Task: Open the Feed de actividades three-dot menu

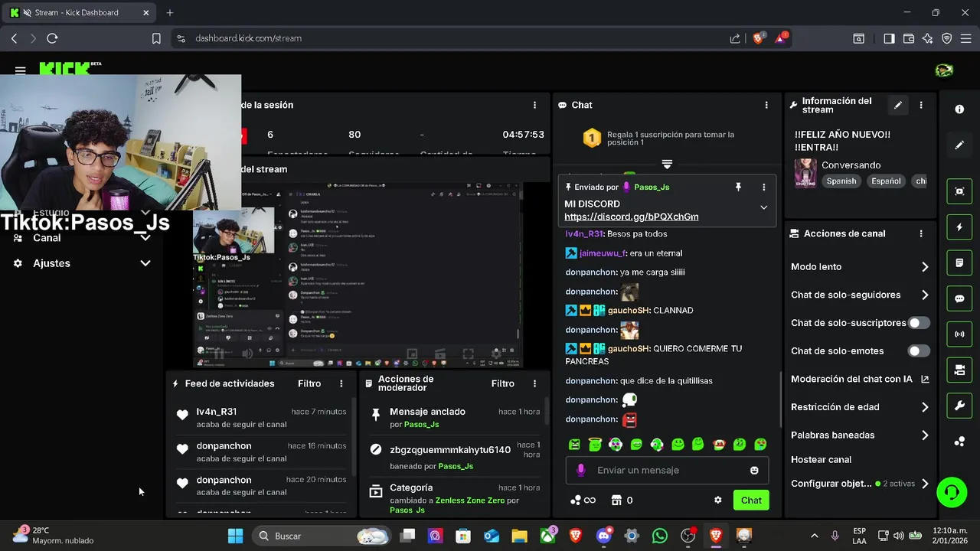Action: [x=341, y=383]
